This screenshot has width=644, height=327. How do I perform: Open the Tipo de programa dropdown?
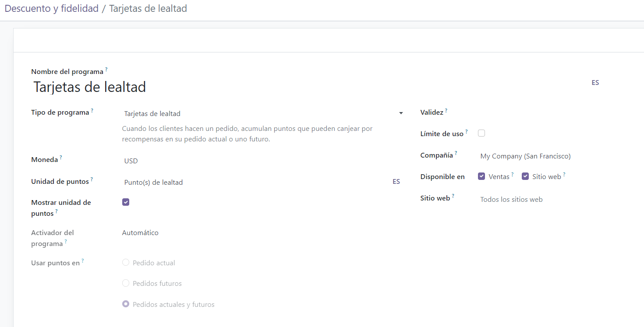(x=263, y=113)
